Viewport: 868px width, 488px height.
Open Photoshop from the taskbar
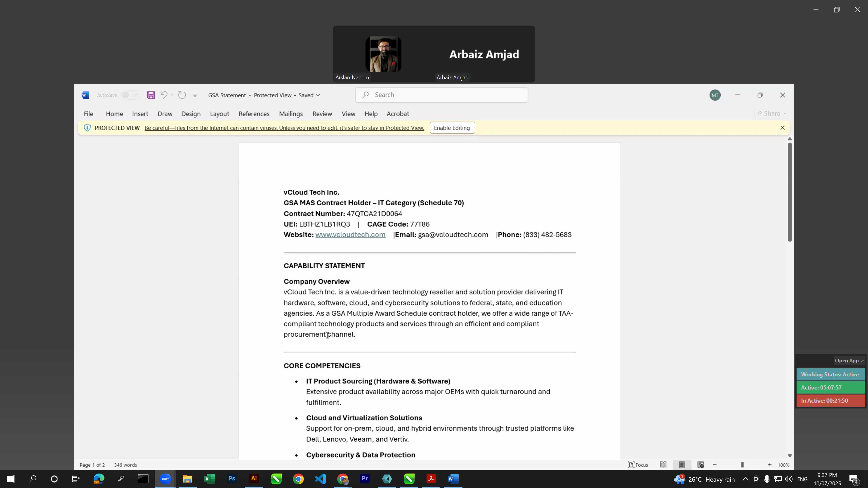coord(232,479)
